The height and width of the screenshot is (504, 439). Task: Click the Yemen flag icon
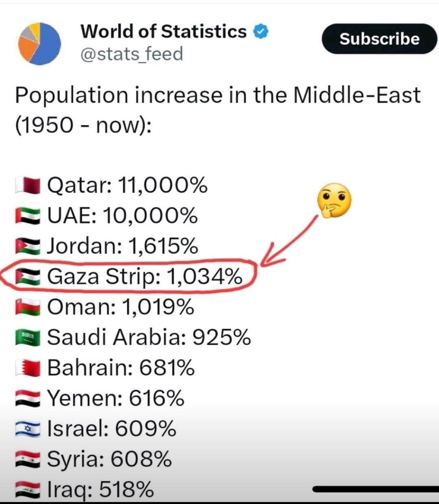(x=28, y=399)
